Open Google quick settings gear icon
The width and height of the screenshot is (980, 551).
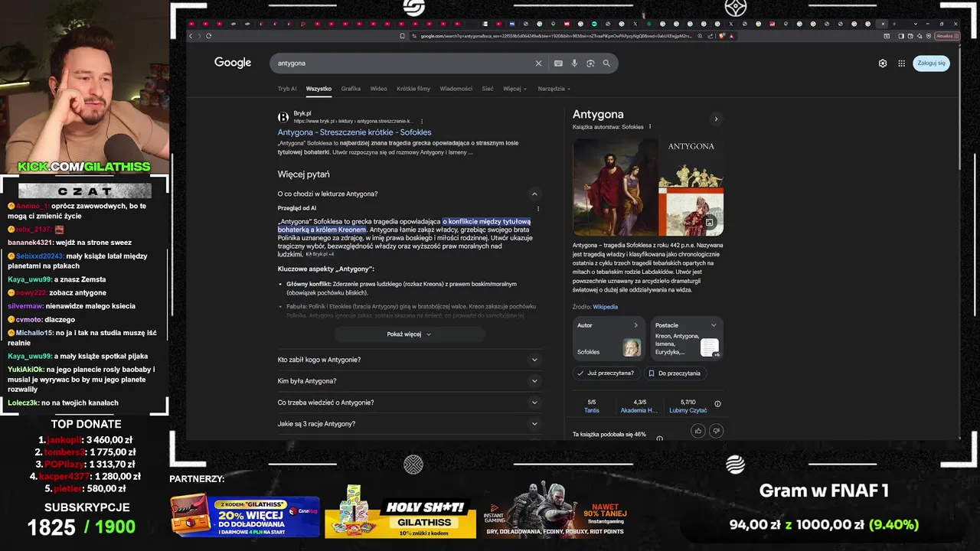pyautogui.click(x=883, y=64)
